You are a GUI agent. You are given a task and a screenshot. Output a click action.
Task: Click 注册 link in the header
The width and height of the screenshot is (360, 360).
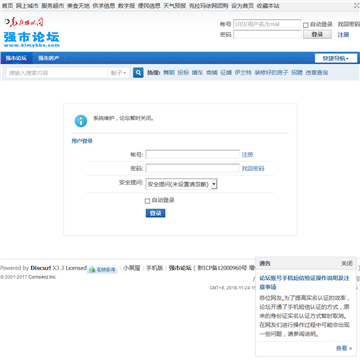coord(343,35)
